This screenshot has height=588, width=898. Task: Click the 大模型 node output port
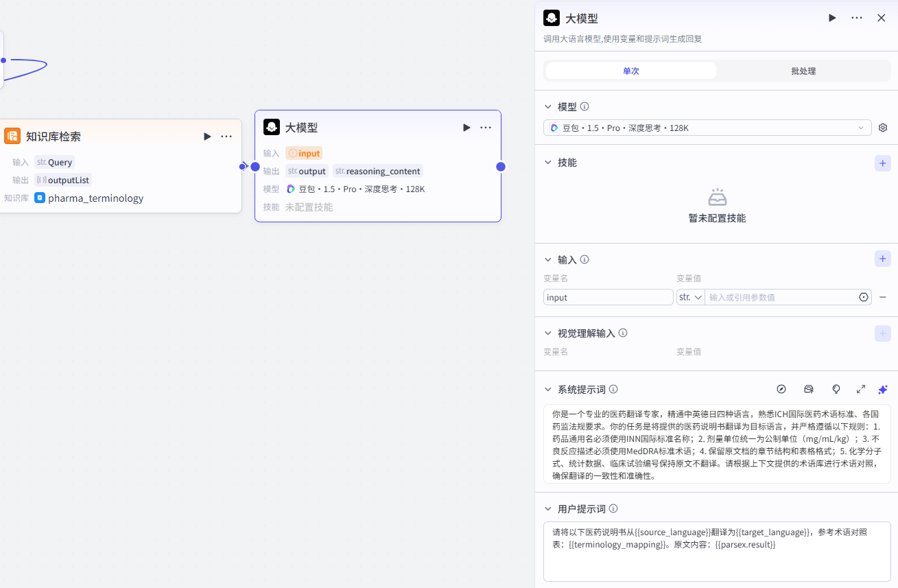[501, 167]
